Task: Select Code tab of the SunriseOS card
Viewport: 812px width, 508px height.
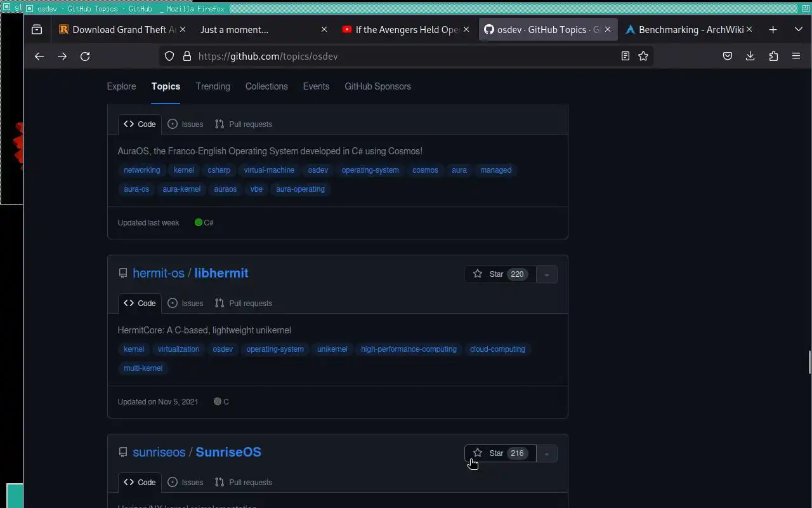Action: 140,483
